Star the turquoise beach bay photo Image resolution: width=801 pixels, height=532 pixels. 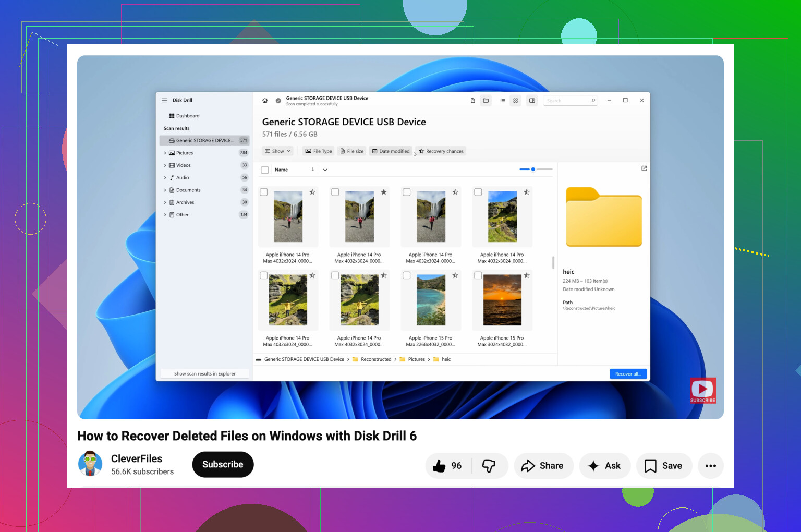point(455,275)
